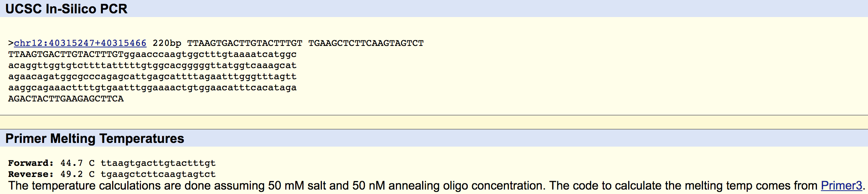868x194 pixels.
Task: Click the sequence line starting with agaacagatggc
Action: [x=152, y=77]
